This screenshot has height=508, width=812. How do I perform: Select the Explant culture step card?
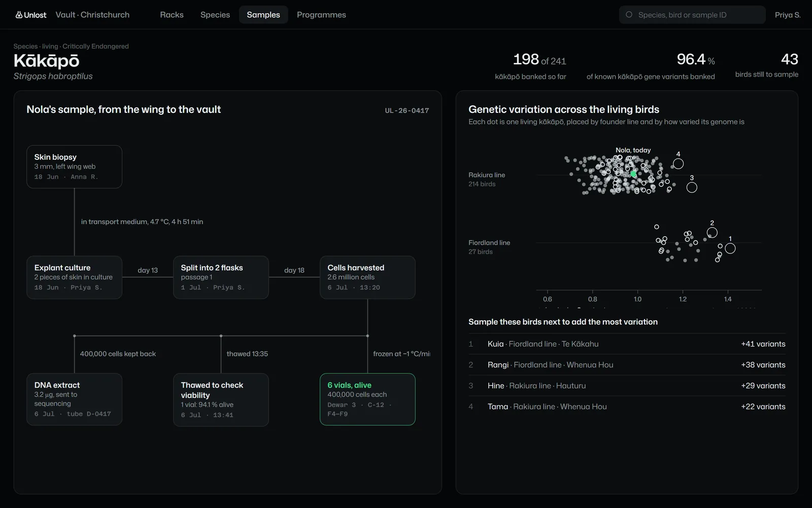point(74,277)
